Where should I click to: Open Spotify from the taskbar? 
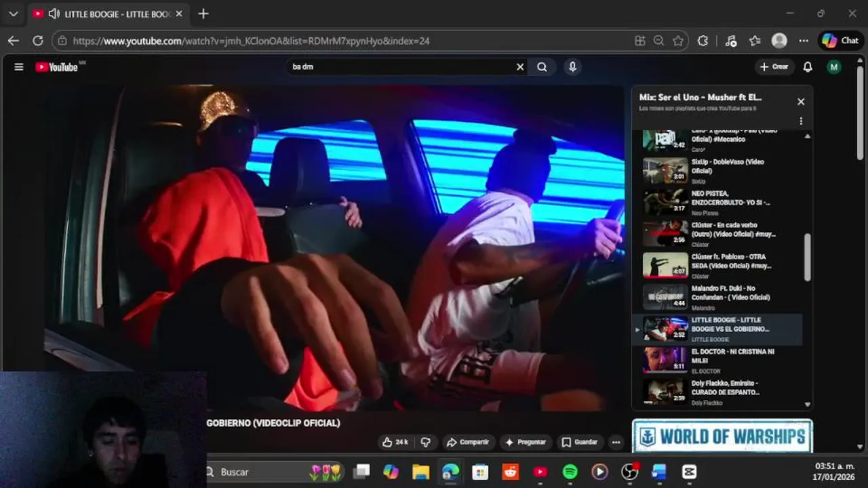tap(570, 472)
